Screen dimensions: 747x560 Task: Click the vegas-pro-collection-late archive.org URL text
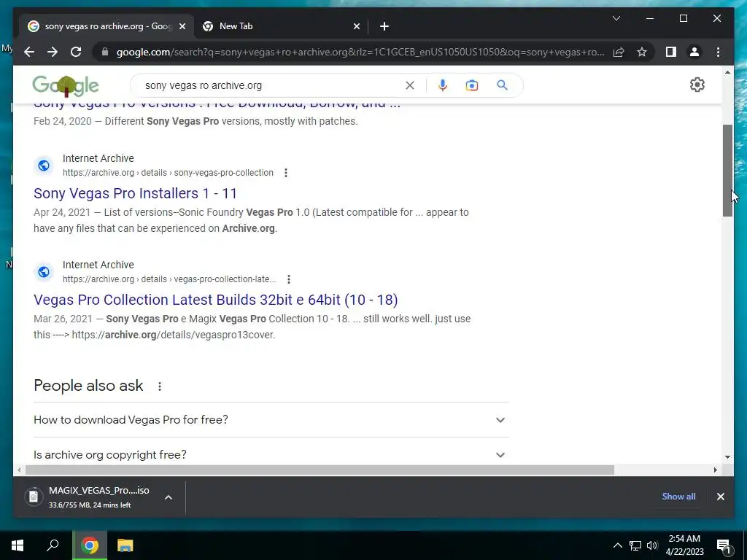click(169, 279)
